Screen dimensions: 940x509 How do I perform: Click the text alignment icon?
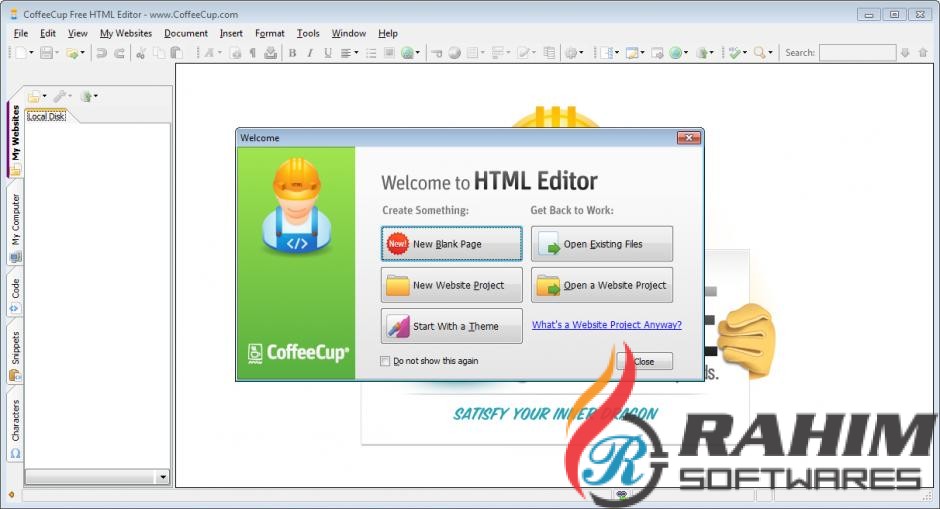pos(346,53)
